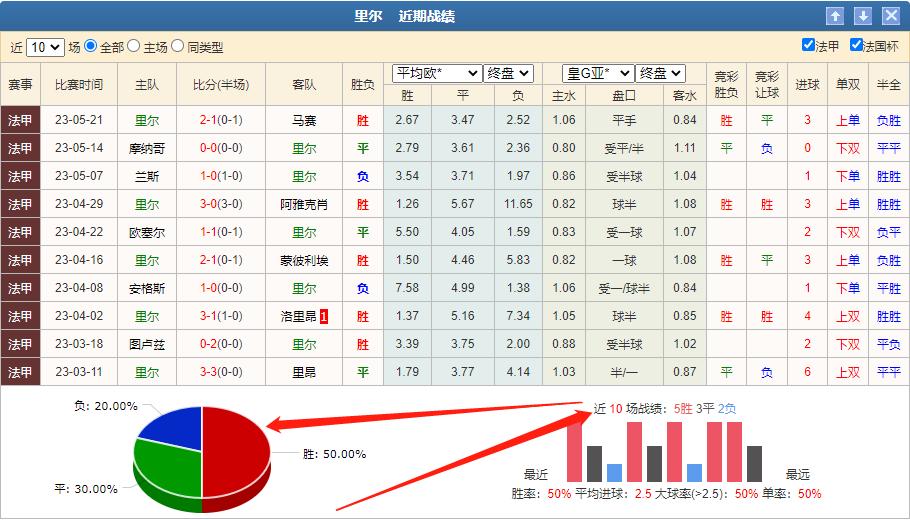
Task: Uncheck the 法国杯 checkbox
Action: [856, 45]
